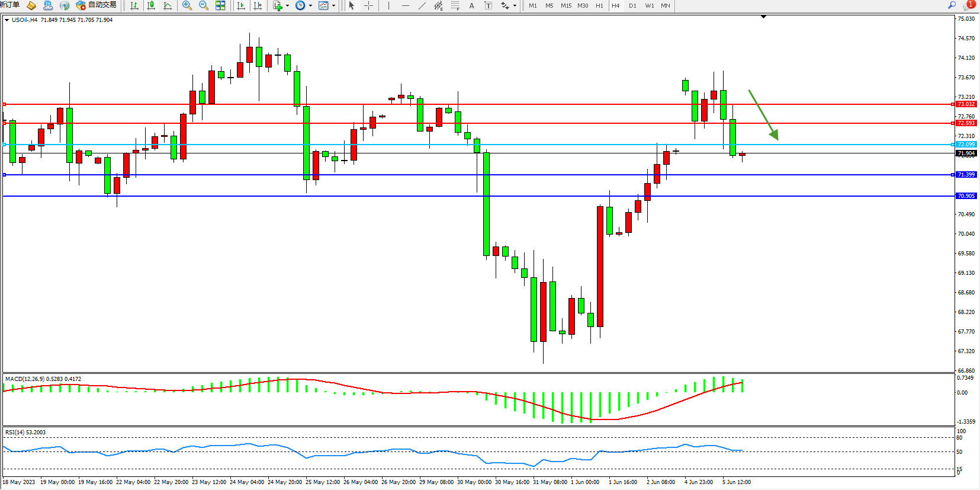The image size is (980, 490).
Task: Select the equidistant channel tool
Action: pyautogui.click(x=438, y=5)
